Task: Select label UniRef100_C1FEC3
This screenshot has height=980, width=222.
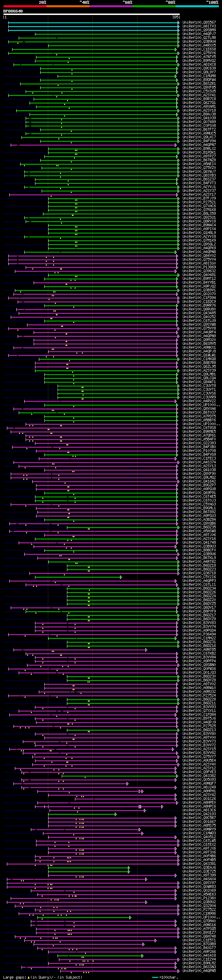Action: tap(199, 459)
